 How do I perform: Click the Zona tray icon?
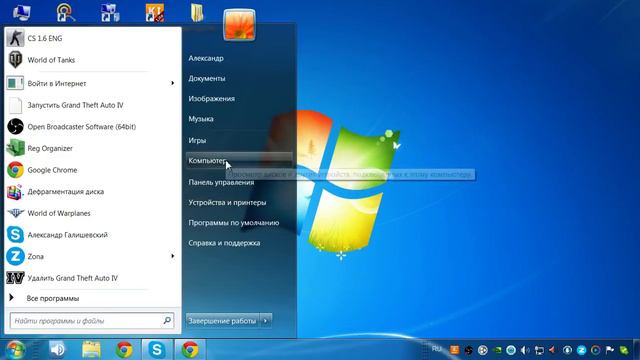582,350
